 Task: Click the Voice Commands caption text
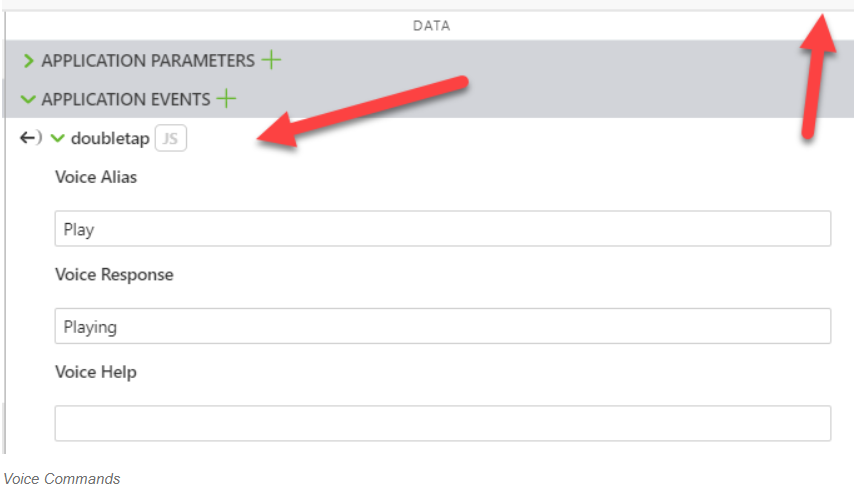(x=62, y=479)
